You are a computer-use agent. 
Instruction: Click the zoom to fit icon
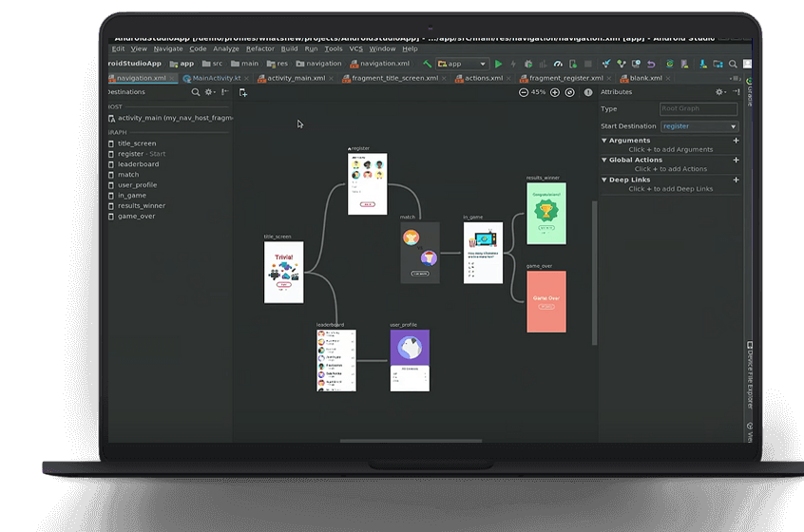pyautogui.click(x=569, y=92)
